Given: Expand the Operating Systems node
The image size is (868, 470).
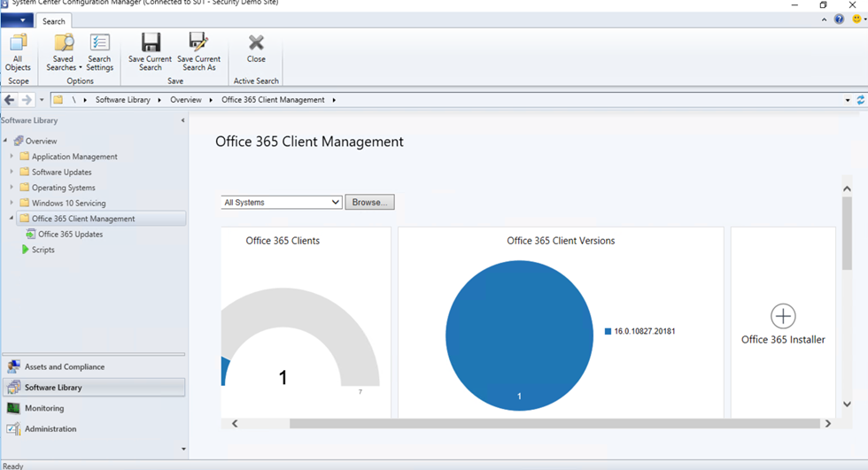Looking at the screenshot, I should [11, 188].
